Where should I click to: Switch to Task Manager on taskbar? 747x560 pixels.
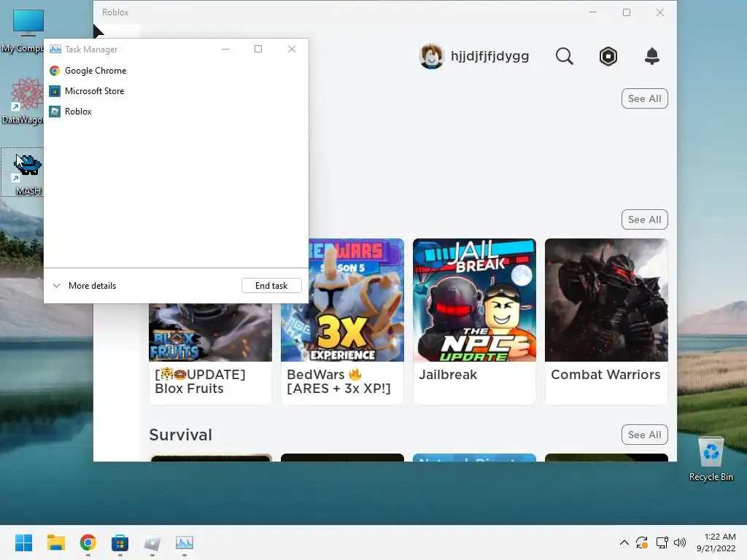point(185,542)
